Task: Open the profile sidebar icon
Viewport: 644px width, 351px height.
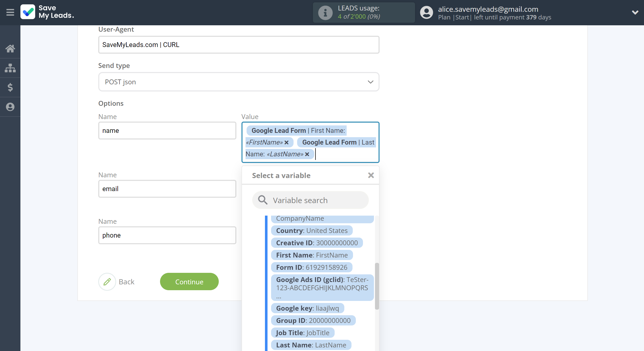Action: click(10, 107)
